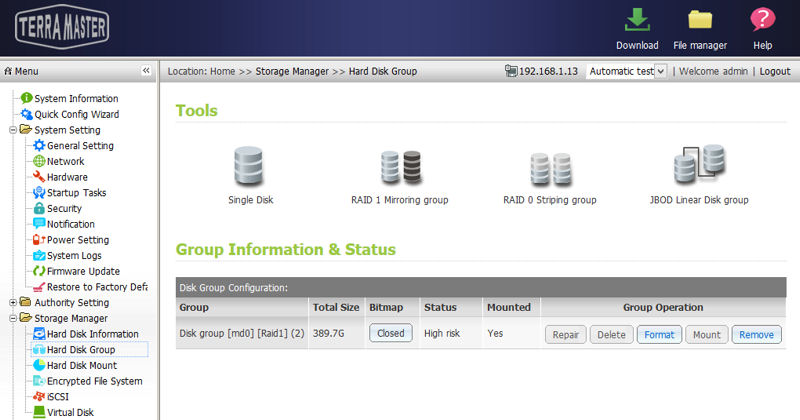Click the Virtual Disk icon

coord(39,412)
